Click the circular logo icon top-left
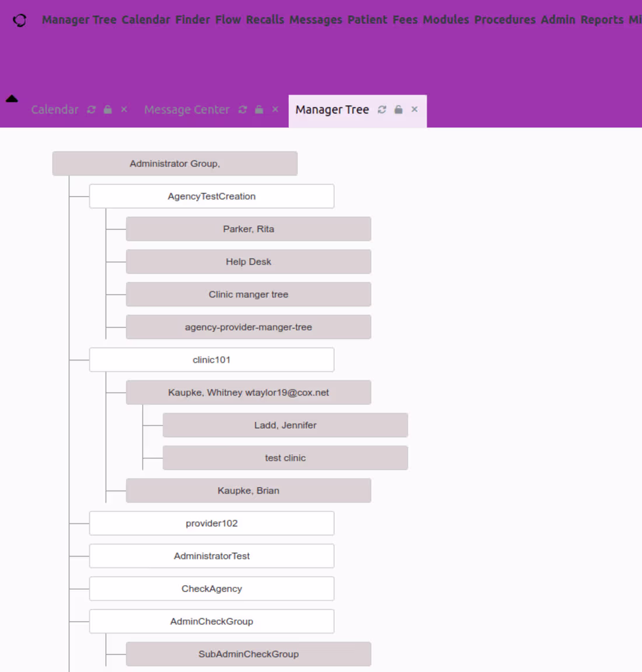Image resolution: width=642 pixels, height=672 pixels. pyautogui.click(x=19, y=19)
